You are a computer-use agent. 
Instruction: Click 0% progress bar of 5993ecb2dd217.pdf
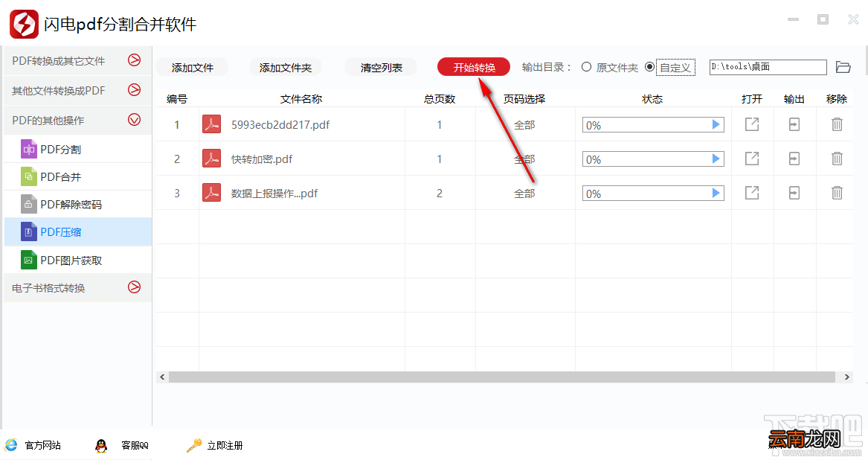[x=653, y=125]
